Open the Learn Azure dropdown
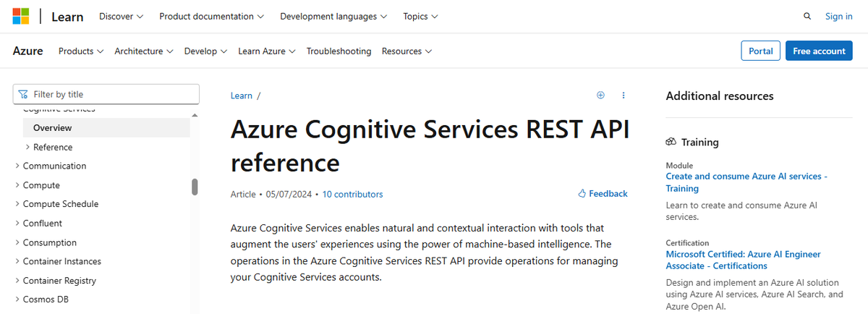 pos(267,51)
